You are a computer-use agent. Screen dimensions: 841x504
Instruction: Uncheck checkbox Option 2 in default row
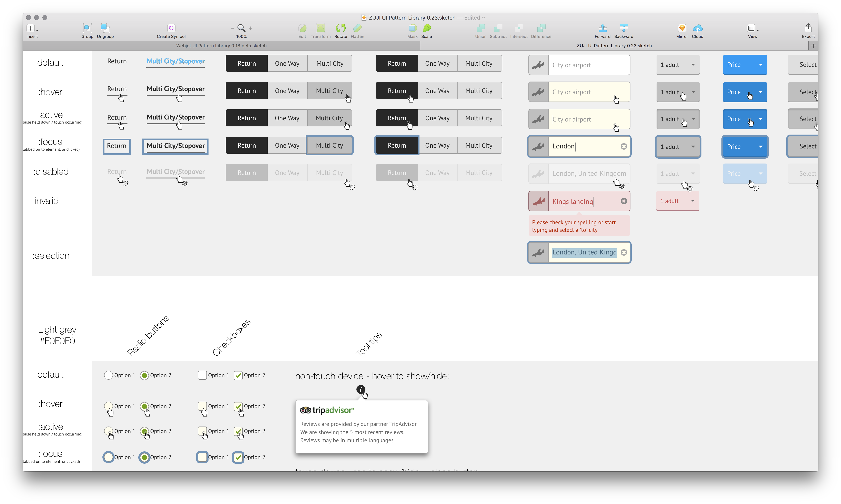coord(238,375)
